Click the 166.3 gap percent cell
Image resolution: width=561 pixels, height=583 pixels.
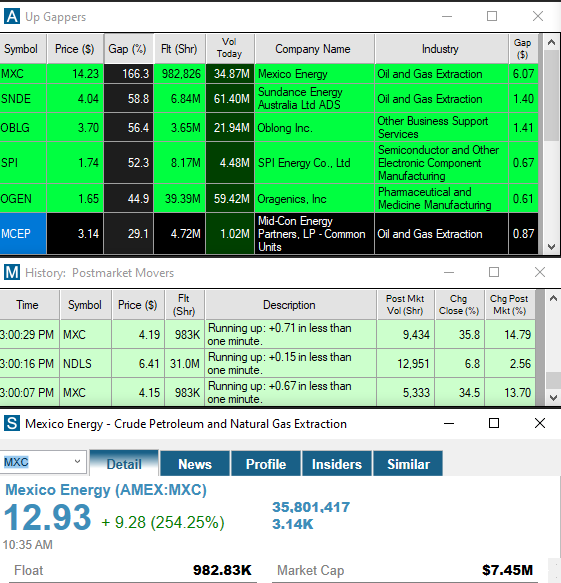point(128,74)
